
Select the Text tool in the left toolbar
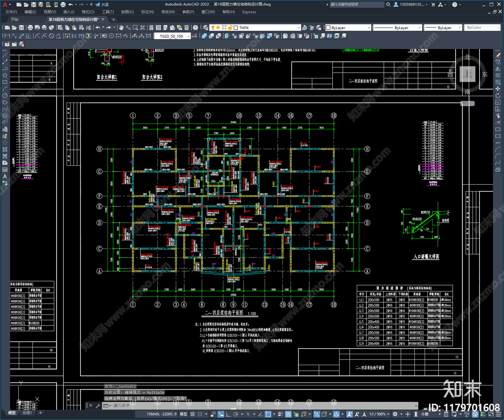(5, 177)
